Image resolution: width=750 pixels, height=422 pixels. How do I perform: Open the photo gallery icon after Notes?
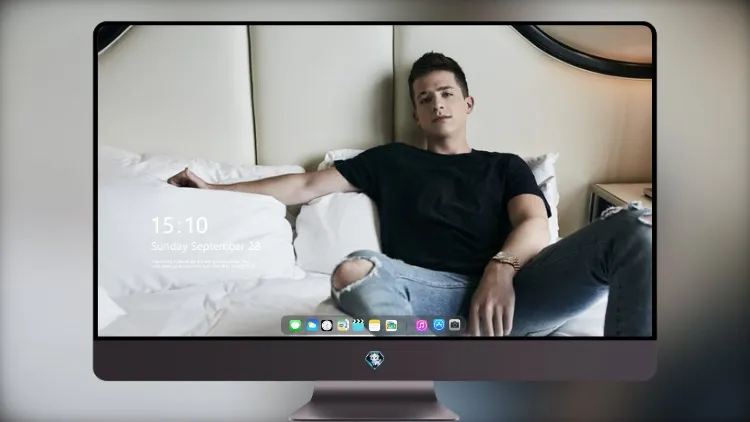391,326
